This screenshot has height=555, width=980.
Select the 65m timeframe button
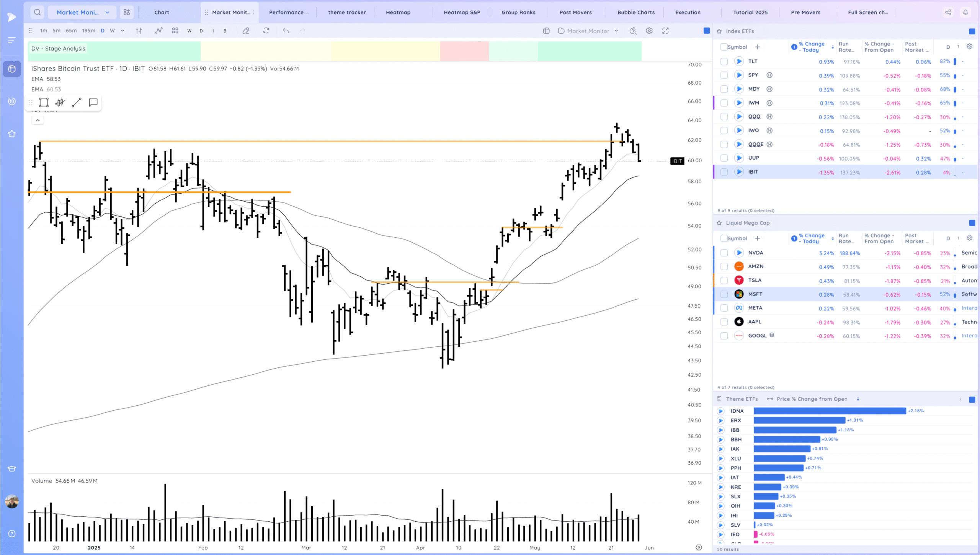point(71,31)
